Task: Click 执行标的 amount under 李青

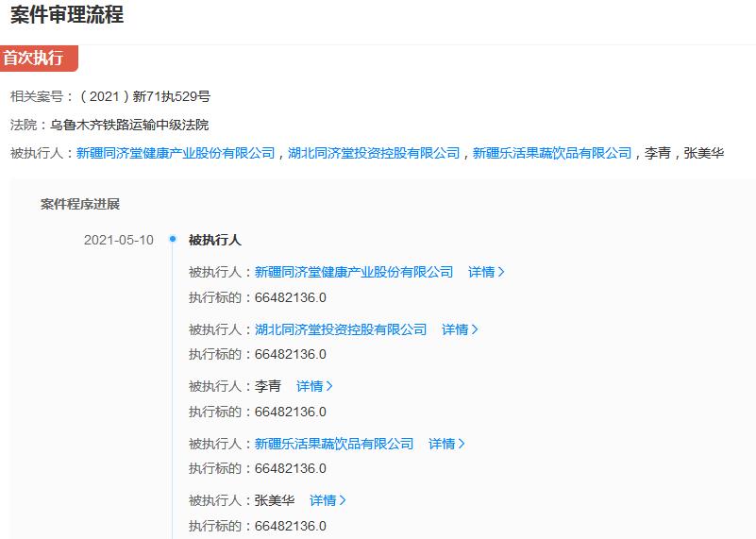Action: 291,412
